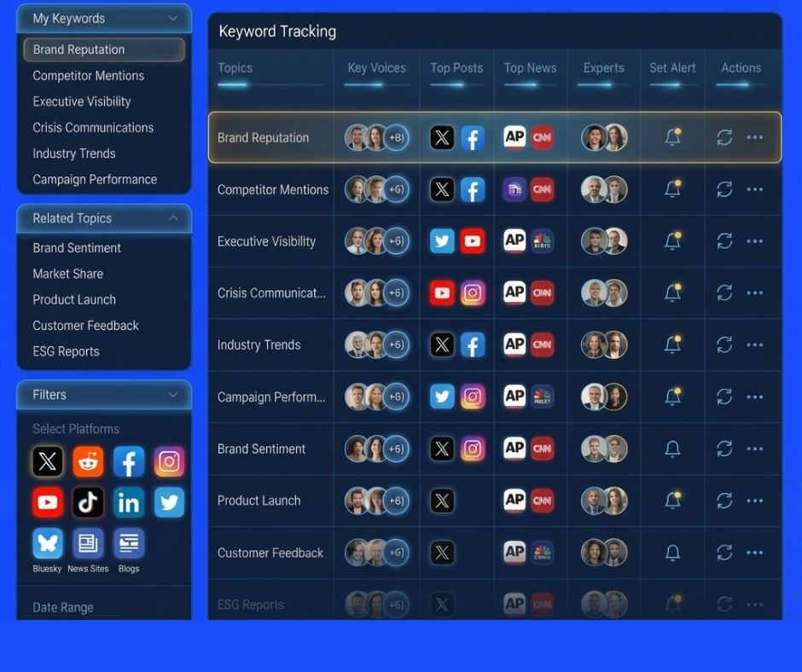
Task: Collapse the Related Topics panel
Action: click(173, 218)
